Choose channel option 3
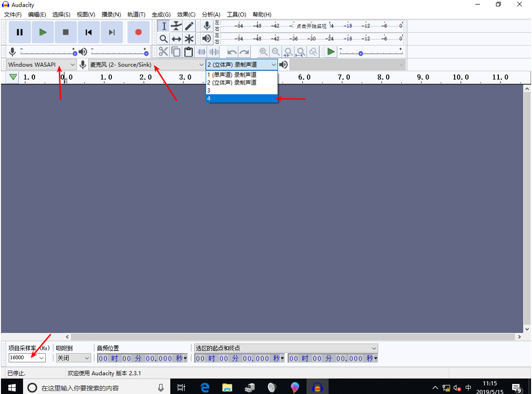This screenshot has height=394, width=532. point(242,90)
